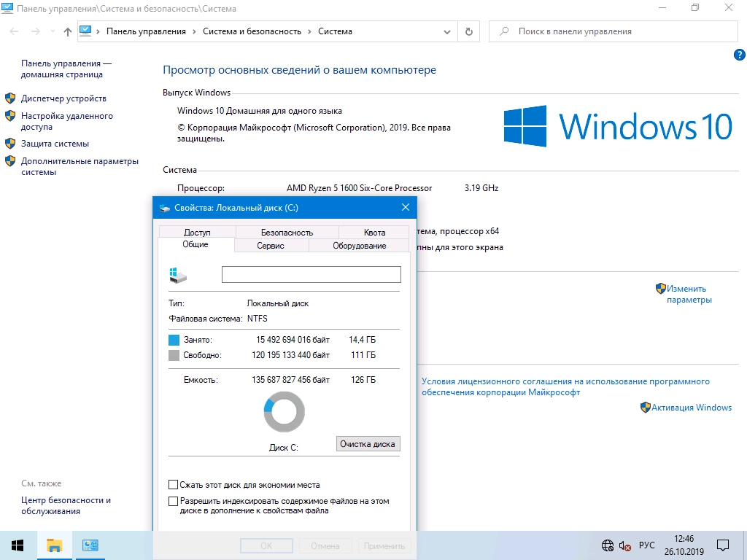
Task: Click Активация Windows link
Action: point(692,408)
